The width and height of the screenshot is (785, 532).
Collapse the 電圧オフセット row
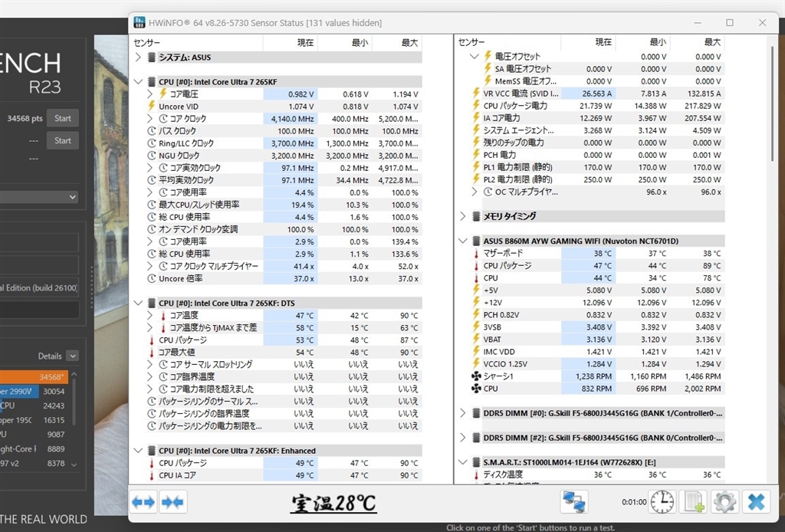pyautogui.click(x=474, y=57)
